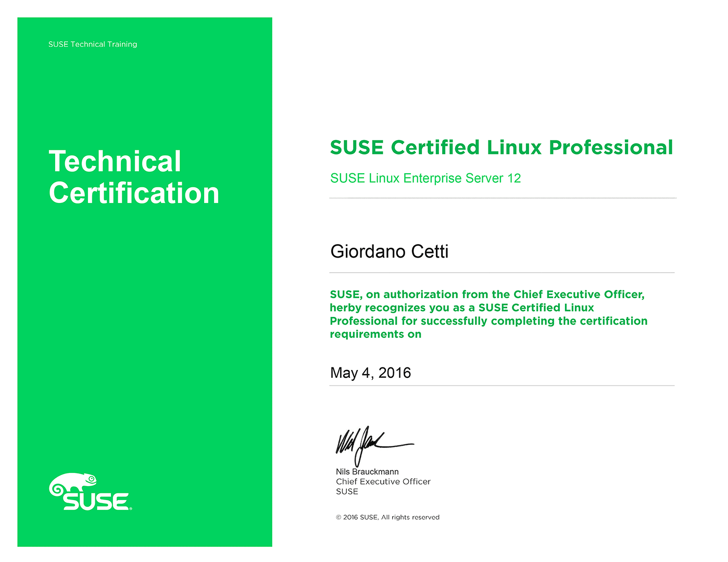Select the 'SUSE Linux Enterprise Server 12' subtitle

pos(425,178)
